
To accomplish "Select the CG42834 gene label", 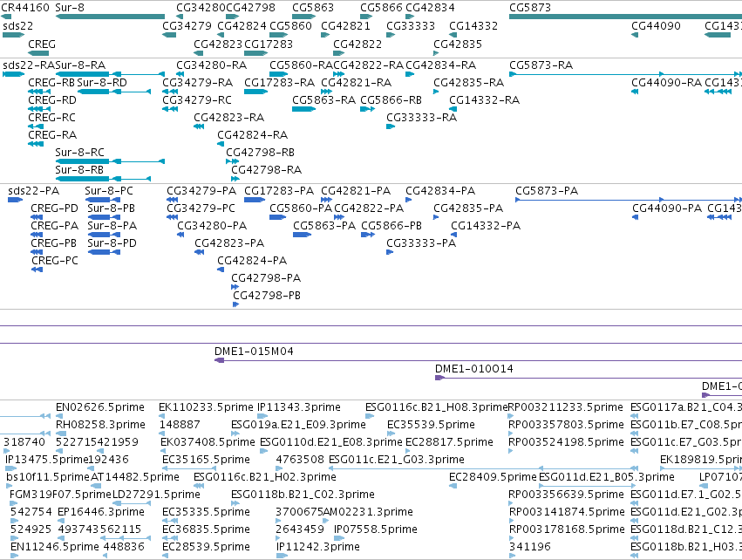I will [x=430, y=8].
